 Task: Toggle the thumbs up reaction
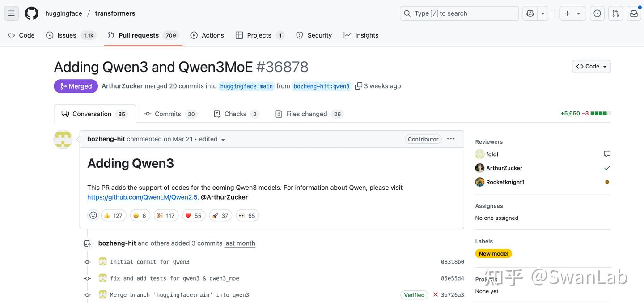point(113,215)
